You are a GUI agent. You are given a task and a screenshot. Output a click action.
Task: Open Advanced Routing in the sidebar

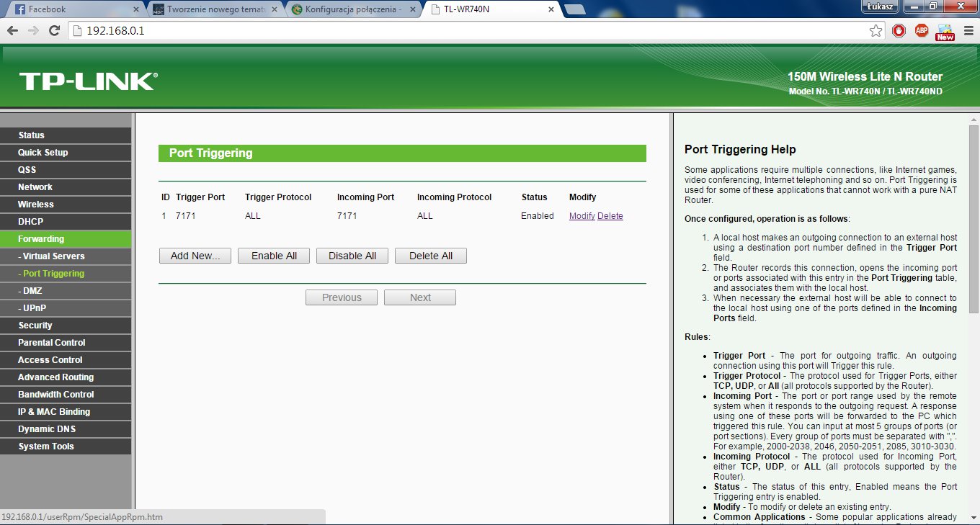66,377
